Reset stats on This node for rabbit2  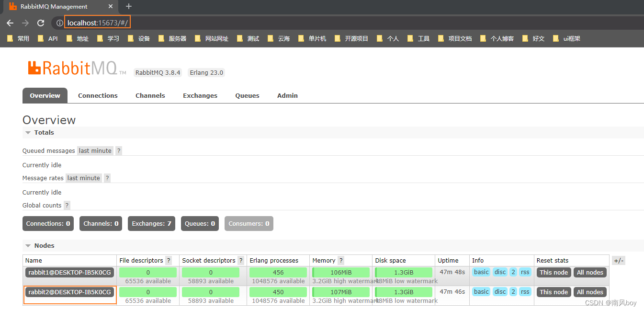(x=554, y=292)
